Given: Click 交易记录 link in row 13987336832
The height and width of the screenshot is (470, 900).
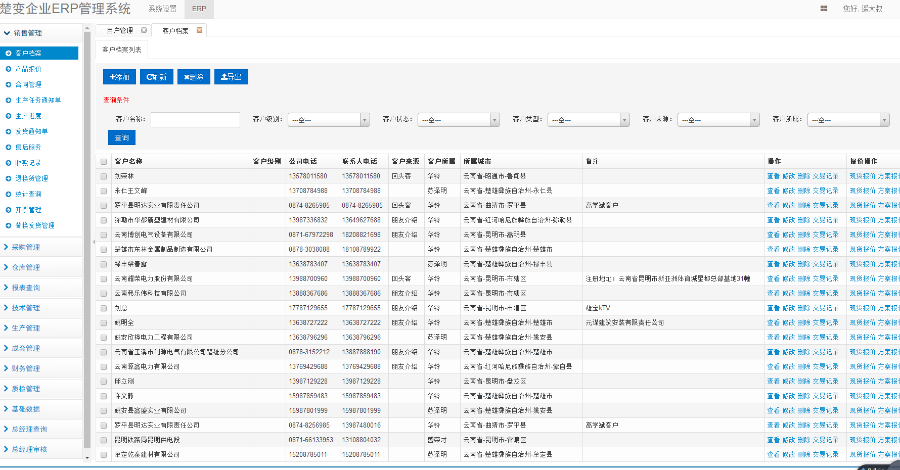Looking at the screenshot, I should [825, 220].
